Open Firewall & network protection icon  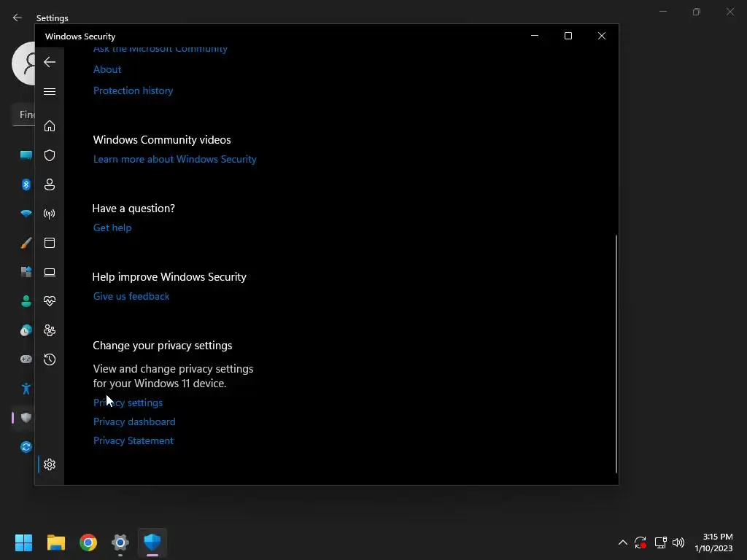(50, 214)
